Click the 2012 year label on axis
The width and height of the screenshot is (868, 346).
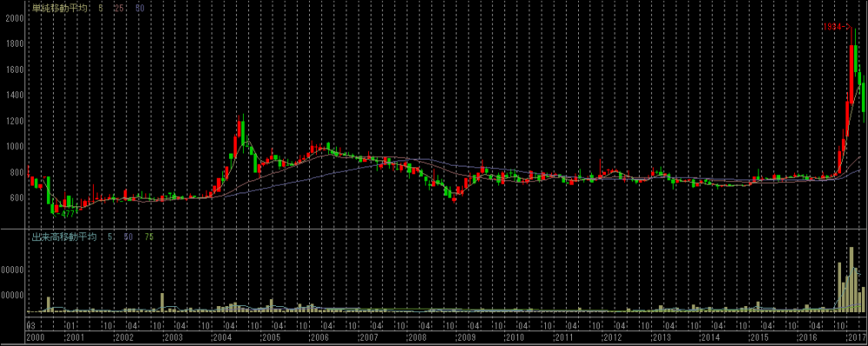612,337
